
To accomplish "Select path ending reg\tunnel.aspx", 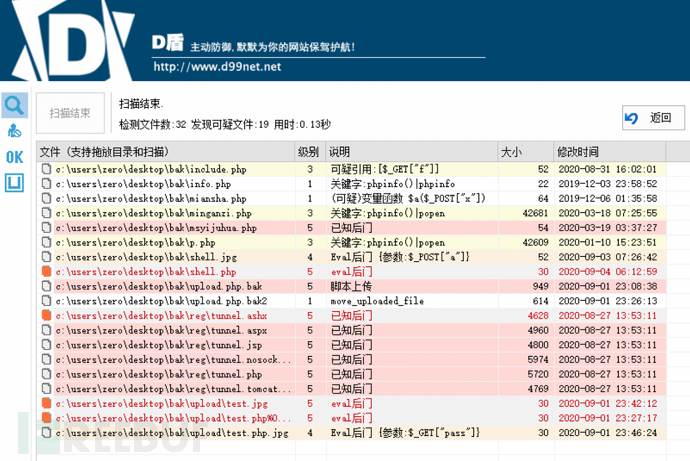I will (161, 330).
